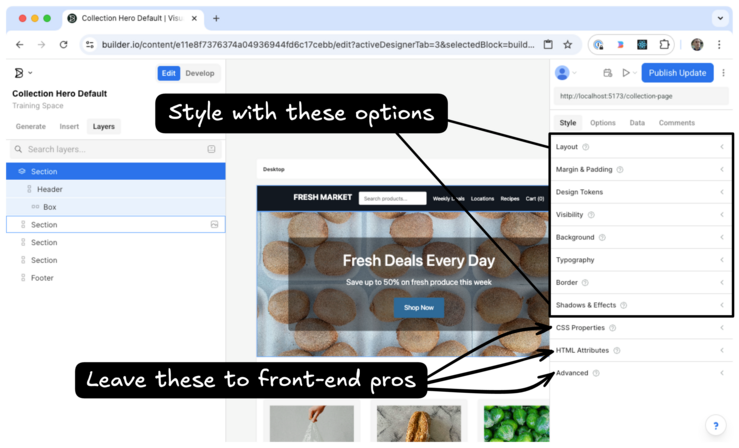Click the CSS Properties help icon

point(612,328)
